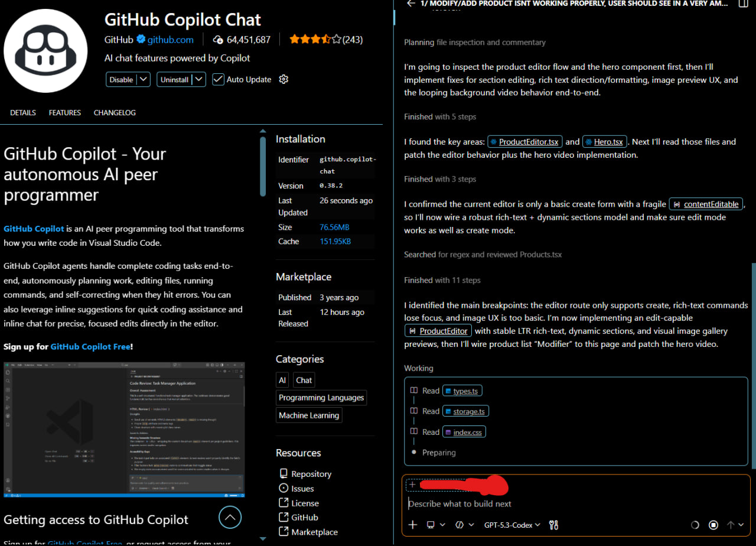Screen dimensions: 756x546
Task: Expand the send options chevron
Action: (741, 525)
